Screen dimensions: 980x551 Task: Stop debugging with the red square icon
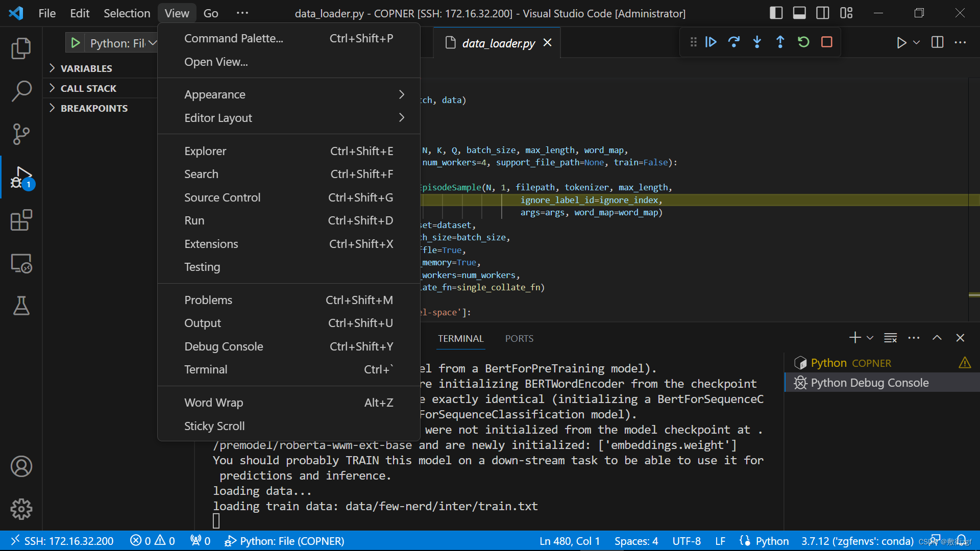(x=827, y=42)
